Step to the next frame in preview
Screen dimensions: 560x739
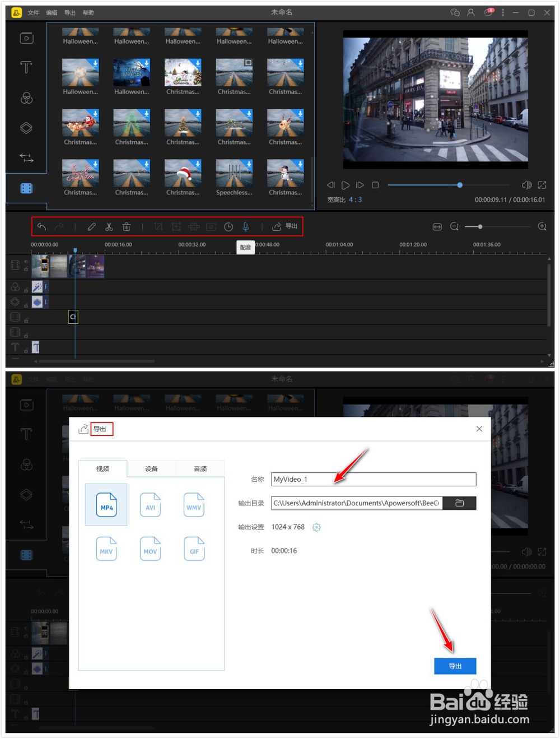click(x=360, y=185)
